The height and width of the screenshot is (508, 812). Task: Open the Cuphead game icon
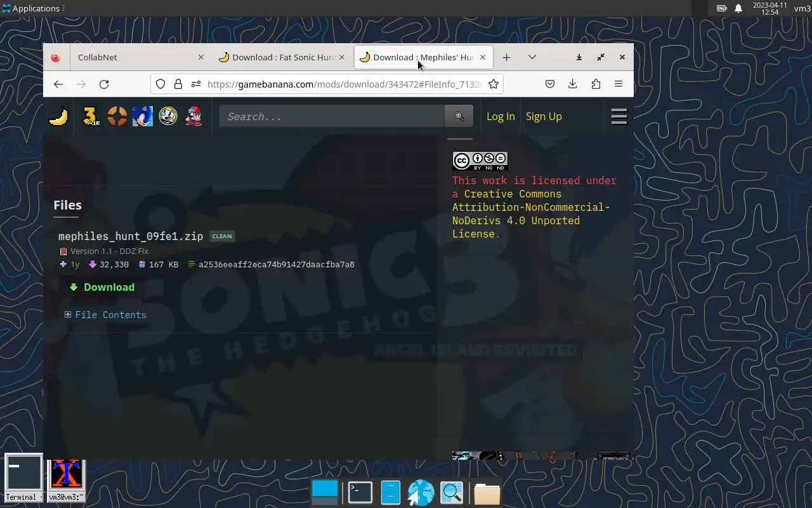[x=168, y=116]
